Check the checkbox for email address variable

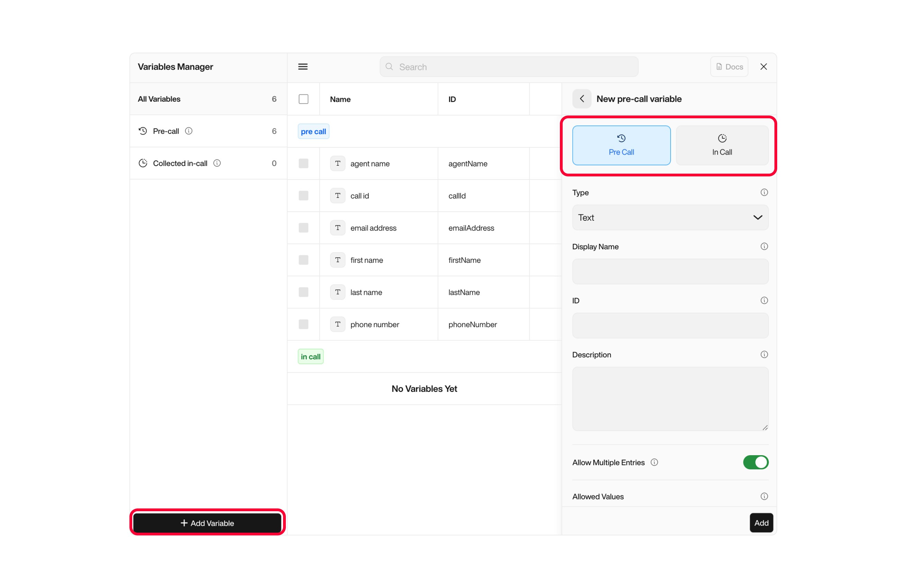303,228
